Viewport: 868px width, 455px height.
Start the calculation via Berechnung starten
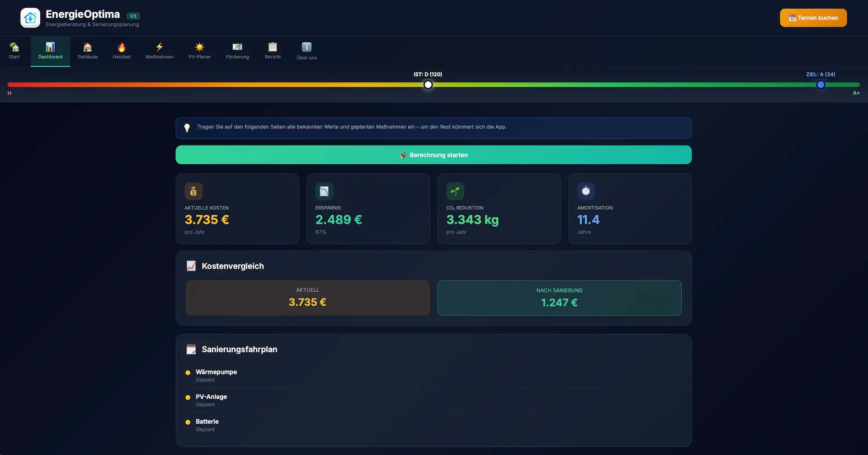(x=434, y=155)
